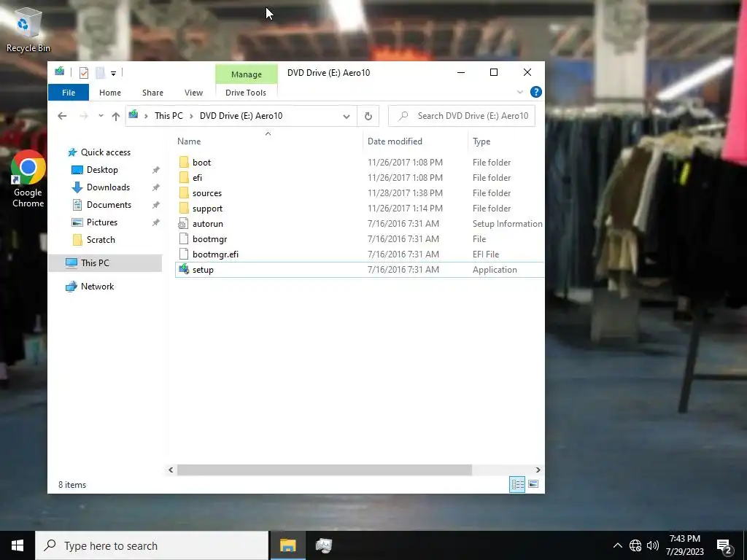Click the New folder quick access toolbar icon
The height and width of the screenshot is (560, 747).
pos(100,73)
